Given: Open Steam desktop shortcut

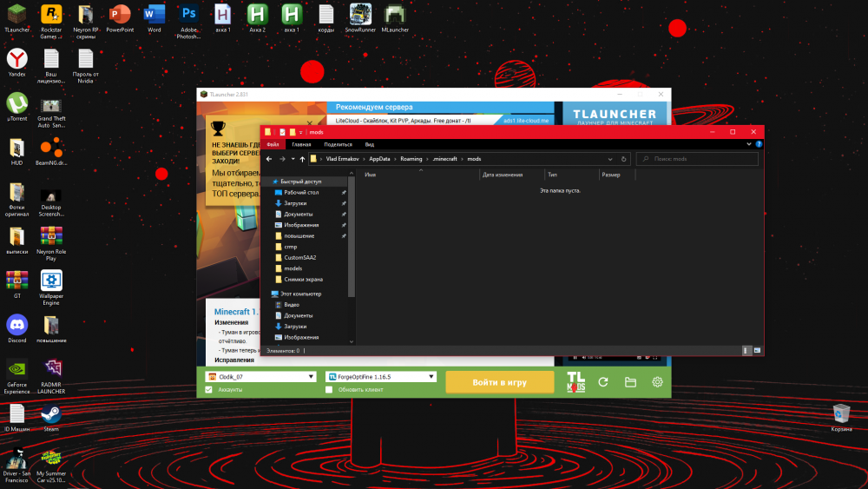Looking at the screenshot, I should pos(51,418).
